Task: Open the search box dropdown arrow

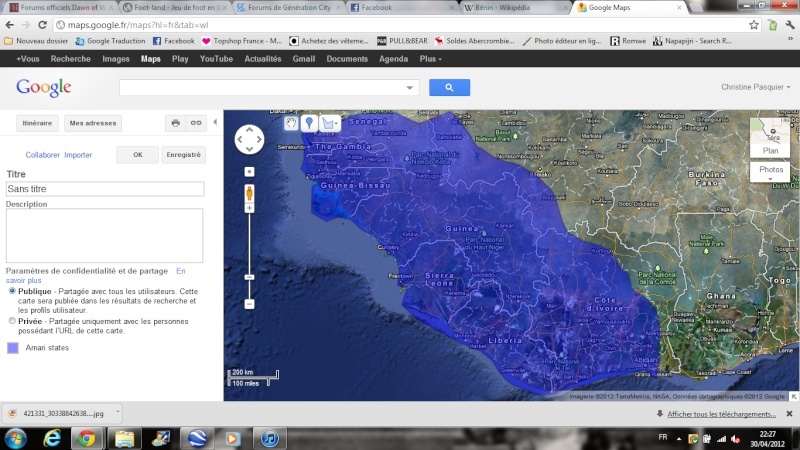Action: tap(409, 88)
